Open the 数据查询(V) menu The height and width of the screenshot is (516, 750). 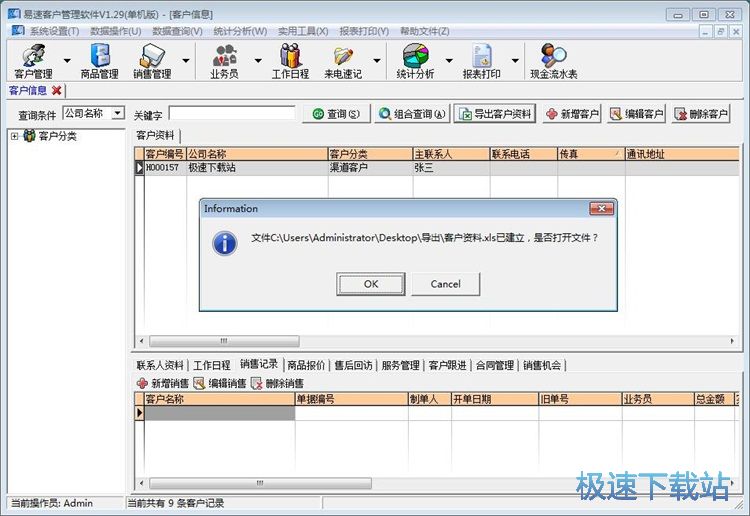point(177,31)
